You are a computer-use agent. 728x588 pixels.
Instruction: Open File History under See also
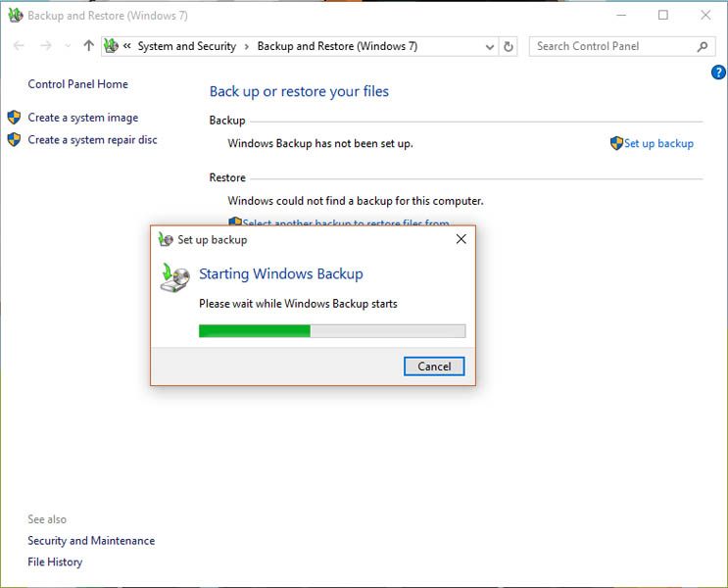[55, 562]
